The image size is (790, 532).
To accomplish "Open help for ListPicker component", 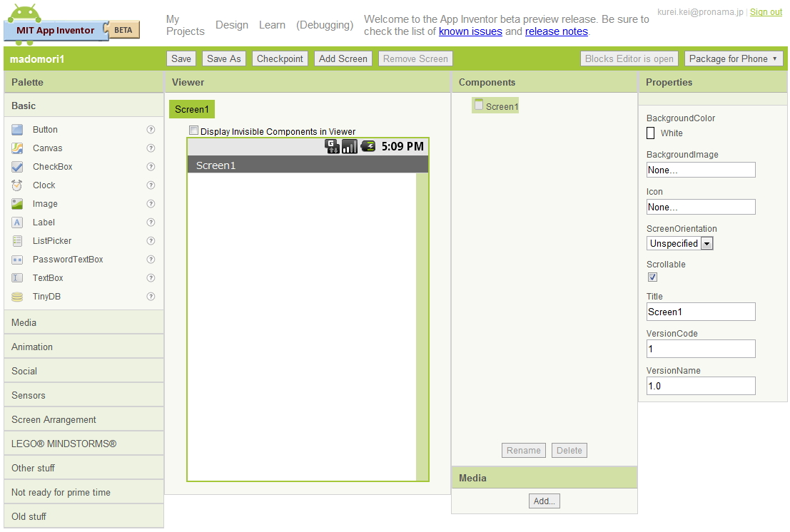I will 151,241.
